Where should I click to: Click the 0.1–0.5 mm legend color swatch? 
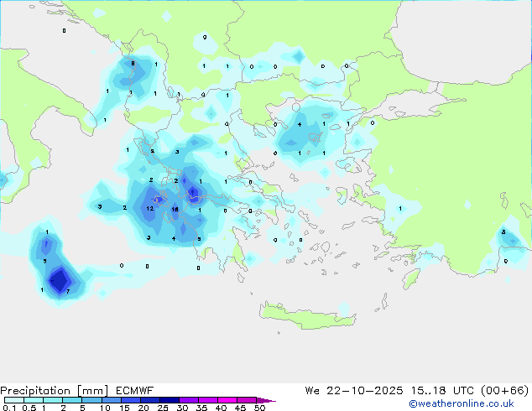(14, 400)
